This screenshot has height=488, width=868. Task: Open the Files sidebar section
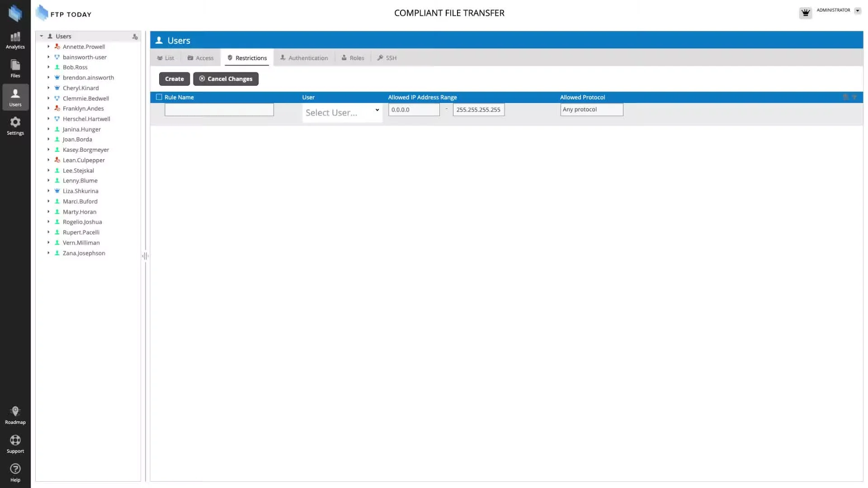[x=15, y=69]
